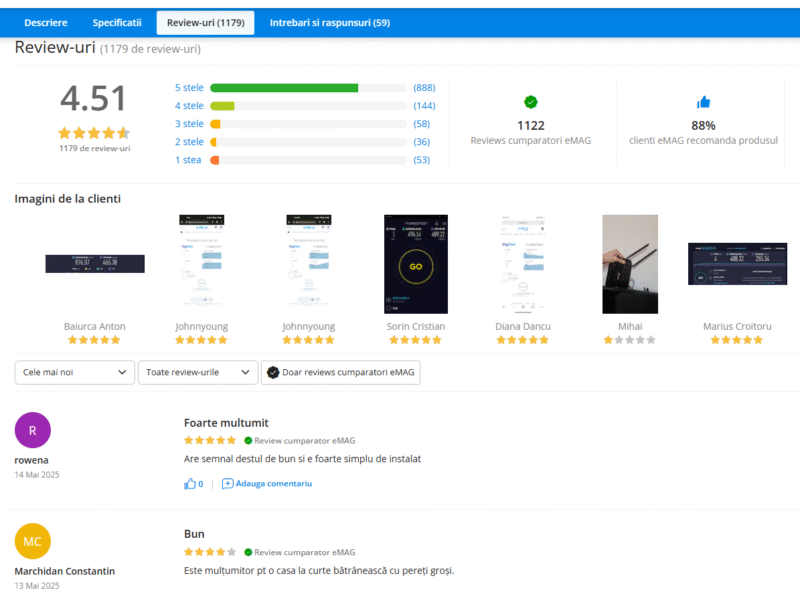
Task: Open the Toate review-urile filter dropdown
Action: 198,373
